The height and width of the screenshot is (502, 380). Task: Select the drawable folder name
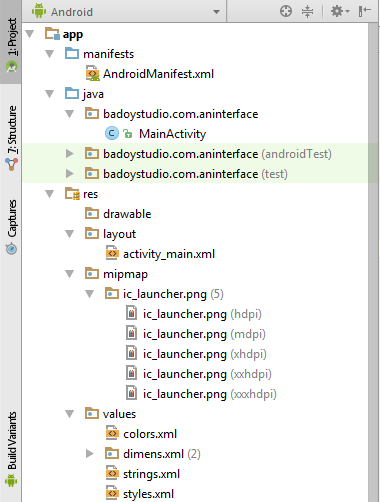127,214
